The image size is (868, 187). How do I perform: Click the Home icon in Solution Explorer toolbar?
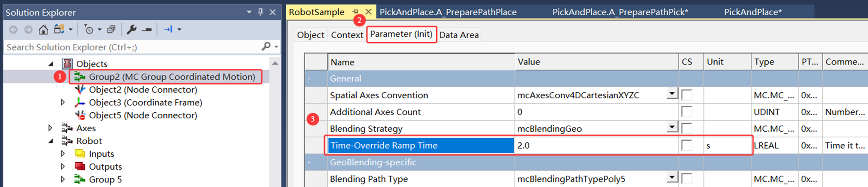(43, 30)
